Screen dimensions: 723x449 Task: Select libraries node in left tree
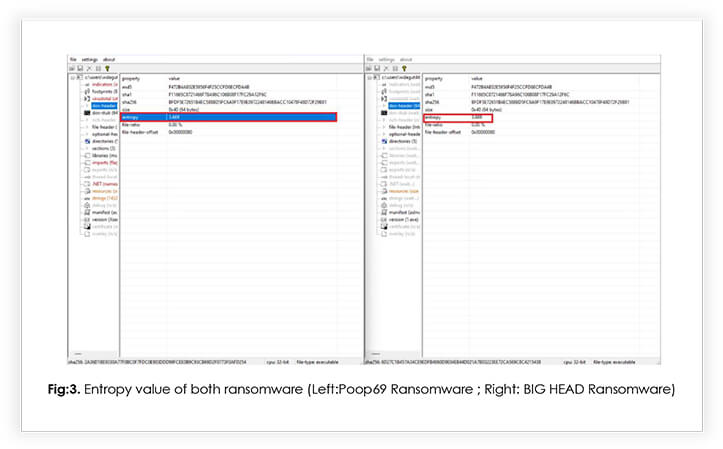tap(105, 155)
